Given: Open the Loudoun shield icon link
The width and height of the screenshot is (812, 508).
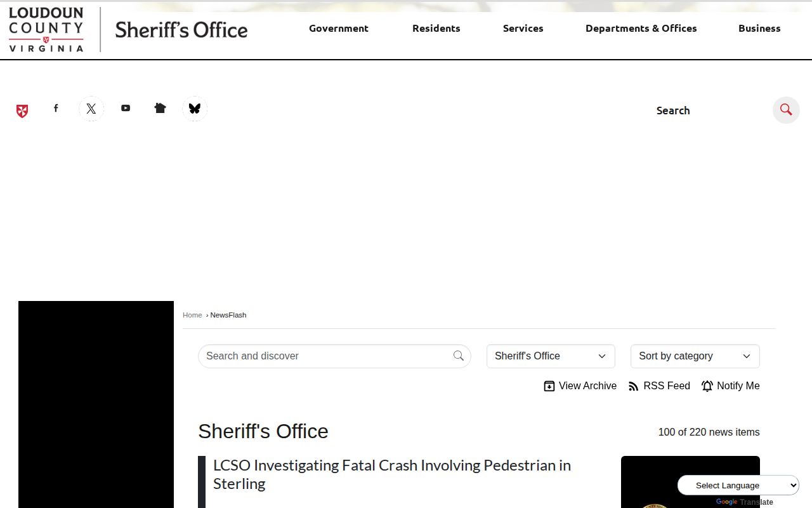Looking at the screenshot, I should (x=22, y=111).
